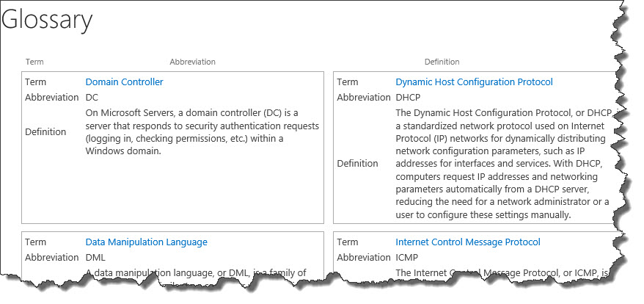Select the DC abbreviation text

[92, 98]
